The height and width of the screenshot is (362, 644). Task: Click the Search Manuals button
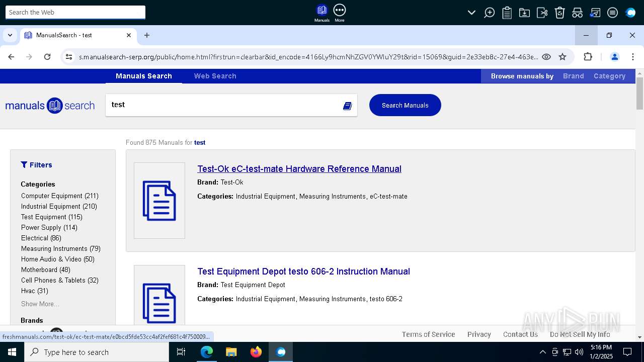pyautogui.click(x=405, y=105)
